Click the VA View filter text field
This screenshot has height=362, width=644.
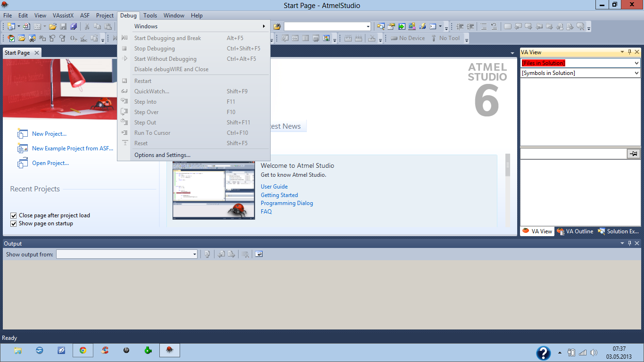[573, 154]
